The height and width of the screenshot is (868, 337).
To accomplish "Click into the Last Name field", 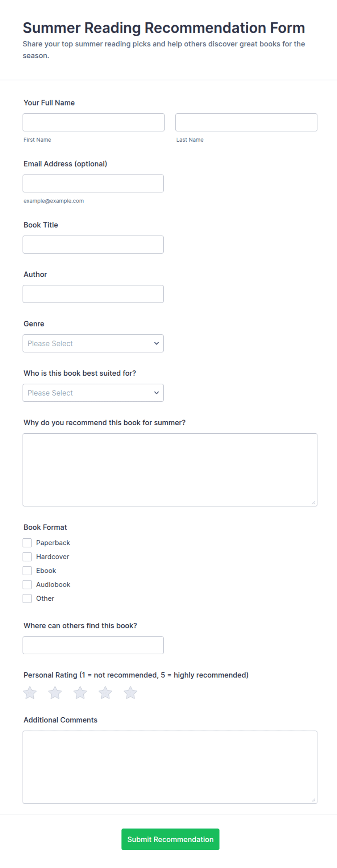I will tap(246, 122).
